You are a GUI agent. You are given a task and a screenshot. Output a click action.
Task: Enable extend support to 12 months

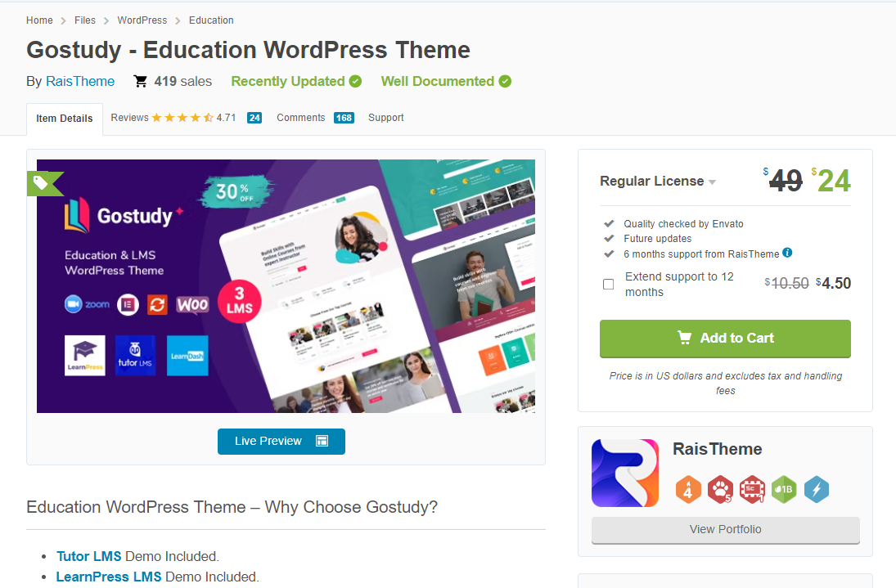point(608,284)
